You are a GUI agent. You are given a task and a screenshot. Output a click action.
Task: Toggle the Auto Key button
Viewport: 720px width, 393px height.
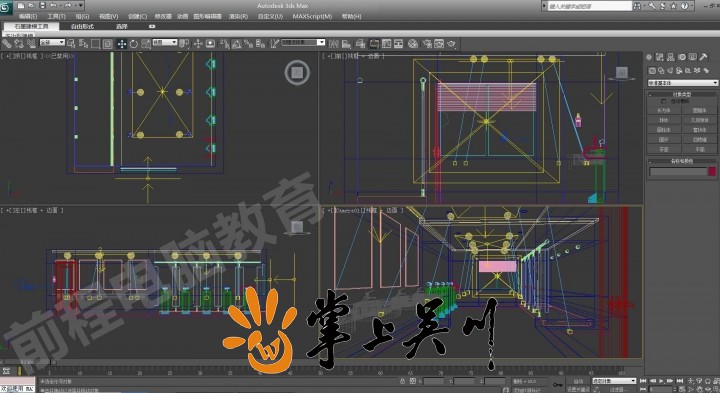(578, 381)
